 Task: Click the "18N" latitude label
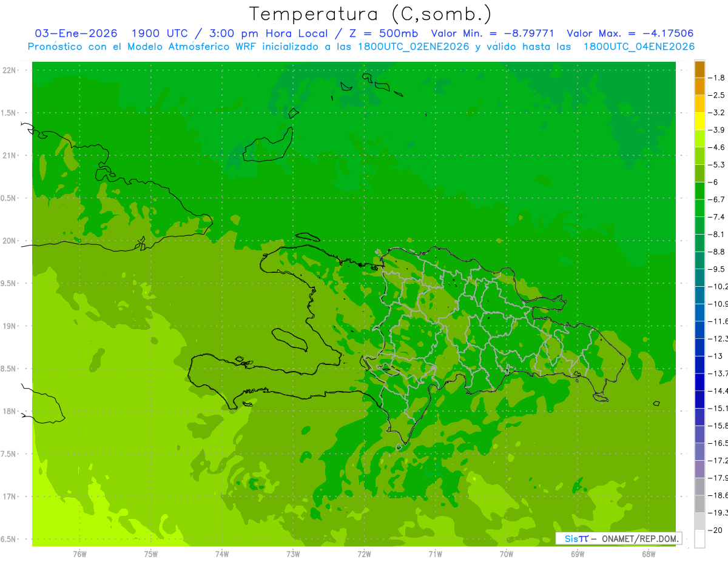pos(8,411)
